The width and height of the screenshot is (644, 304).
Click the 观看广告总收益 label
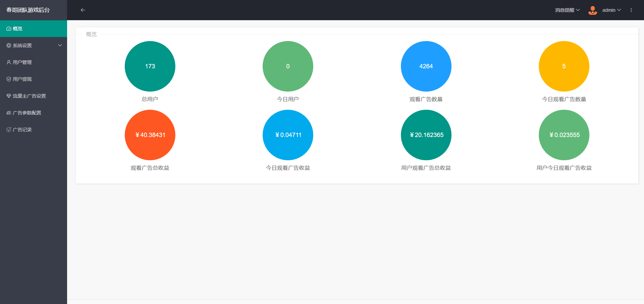(150, 168)
